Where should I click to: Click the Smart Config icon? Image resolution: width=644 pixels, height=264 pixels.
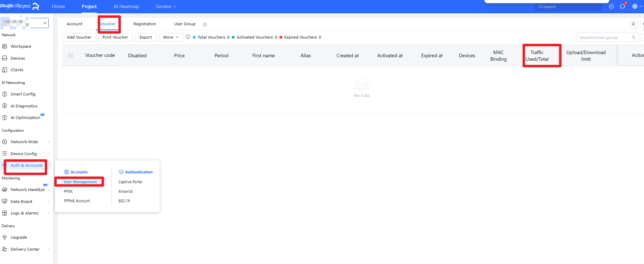(5, 94)
